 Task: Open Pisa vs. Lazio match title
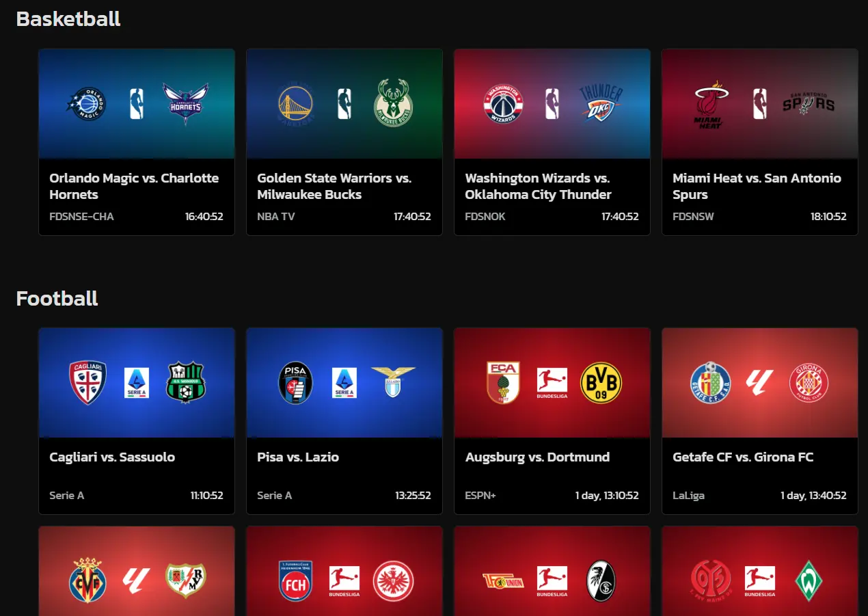298,457
